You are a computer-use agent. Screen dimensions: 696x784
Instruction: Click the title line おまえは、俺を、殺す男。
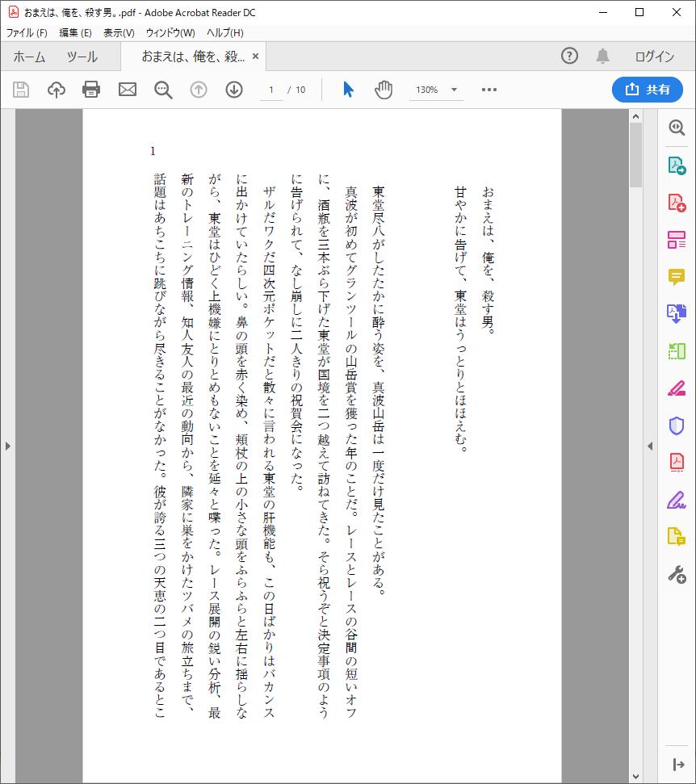(x=488, y=260)
